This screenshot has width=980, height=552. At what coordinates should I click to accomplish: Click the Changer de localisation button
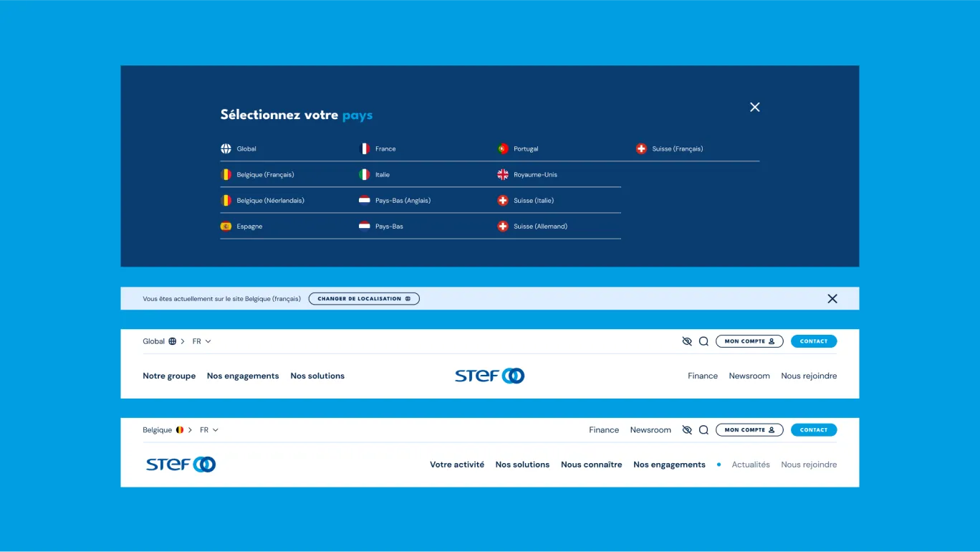point(364,299)
